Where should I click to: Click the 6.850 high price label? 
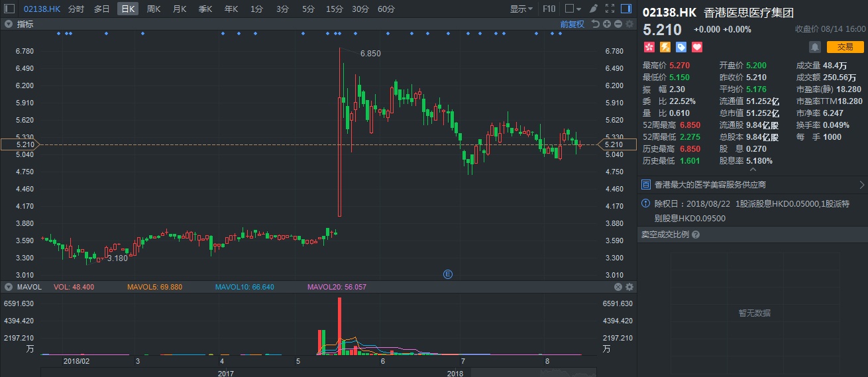[370, 54]
